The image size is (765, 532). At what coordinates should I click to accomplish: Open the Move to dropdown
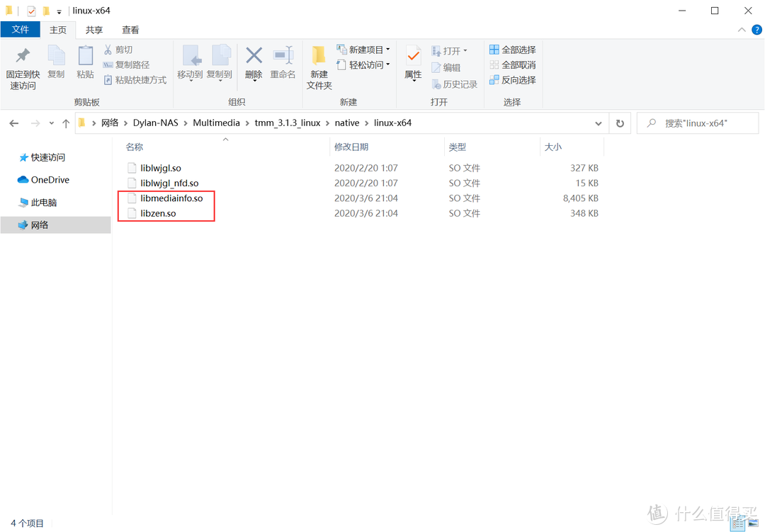191,80
